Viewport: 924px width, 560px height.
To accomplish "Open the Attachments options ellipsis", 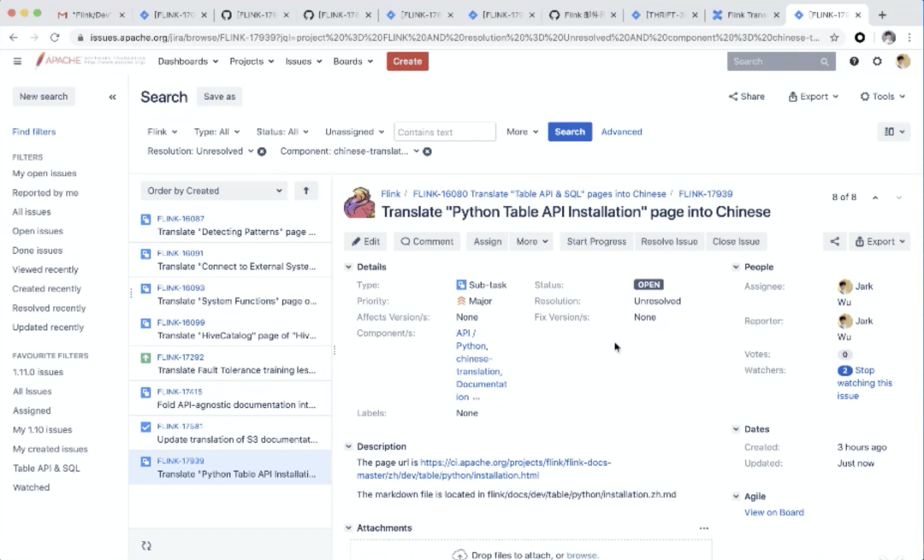I will 703,528.
